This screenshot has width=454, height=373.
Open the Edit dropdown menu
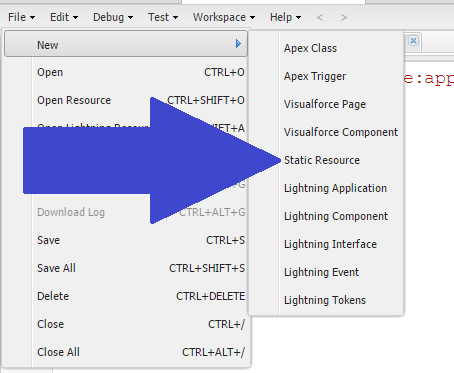pos(64,17)
